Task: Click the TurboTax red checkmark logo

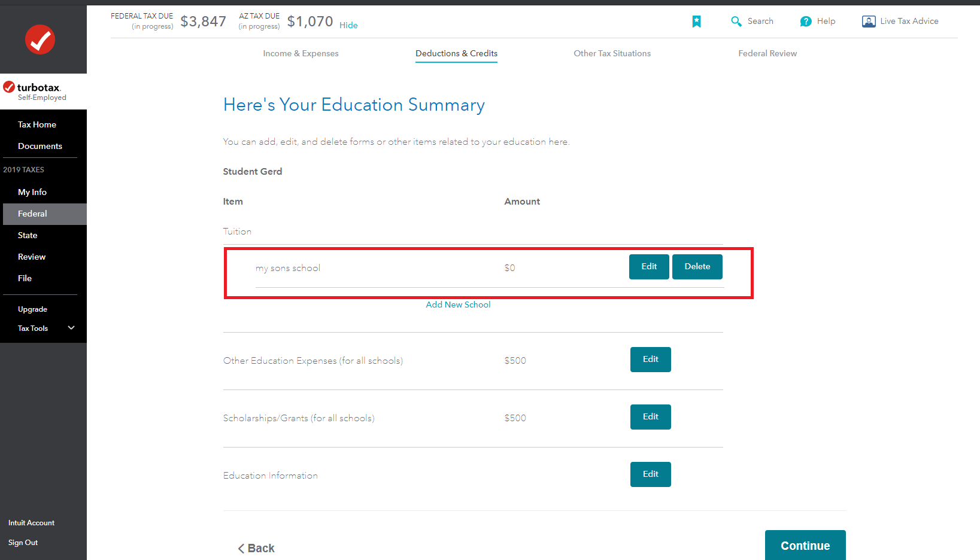Action: pyautogui.click(x=40, y=39)
